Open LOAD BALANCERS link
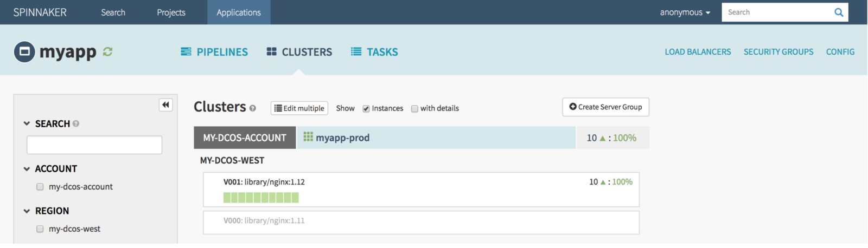The width and height of the screenshot is (868, 248). tap(698, 52)
